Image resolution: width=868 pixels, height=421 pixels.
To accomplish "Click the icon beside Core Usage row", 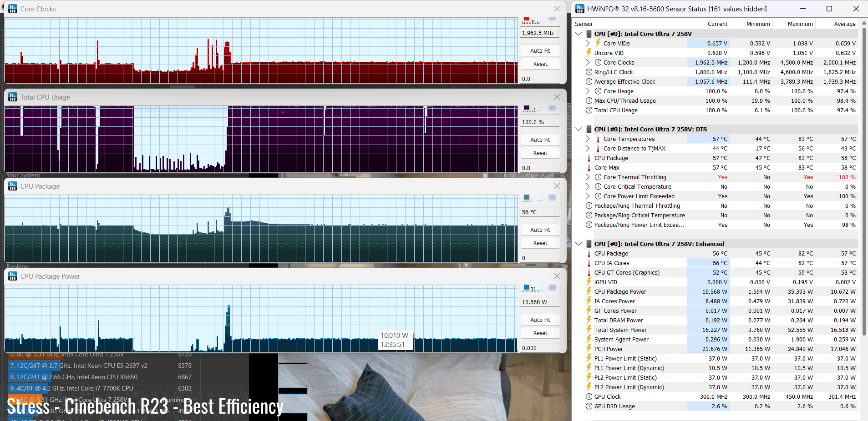I will click(x=598, y=91).
